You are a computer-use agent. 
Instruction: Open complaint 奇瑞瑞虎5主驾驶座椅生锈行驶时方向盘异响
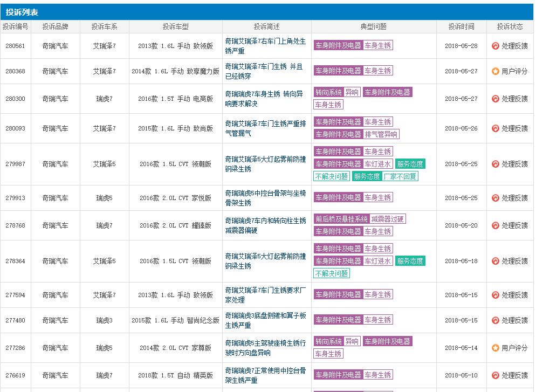click(x=265, y=348)
